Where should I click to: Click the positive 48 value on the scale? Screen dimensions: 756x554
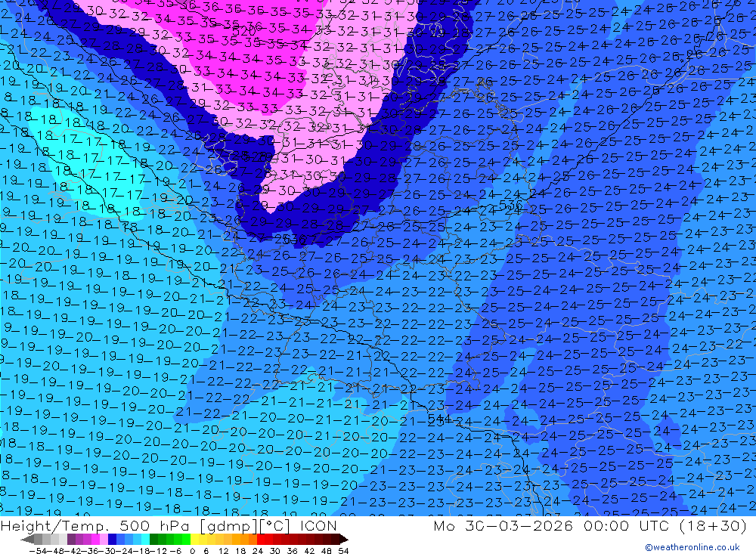(327, 551)
